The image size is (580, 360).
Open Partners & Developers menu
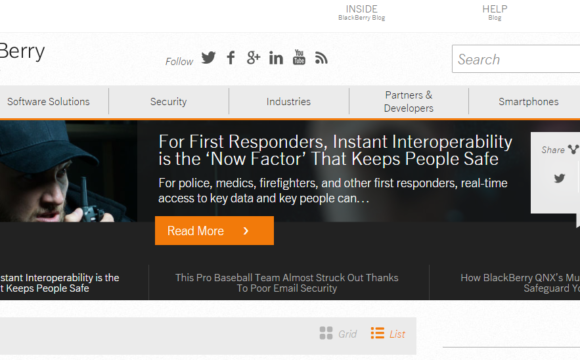click(409, 101)
